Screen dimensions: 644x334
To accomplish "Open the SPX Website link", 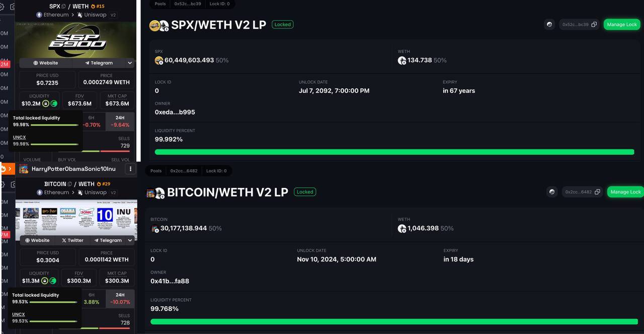I will pyautogui.click(x=46, y=63).
